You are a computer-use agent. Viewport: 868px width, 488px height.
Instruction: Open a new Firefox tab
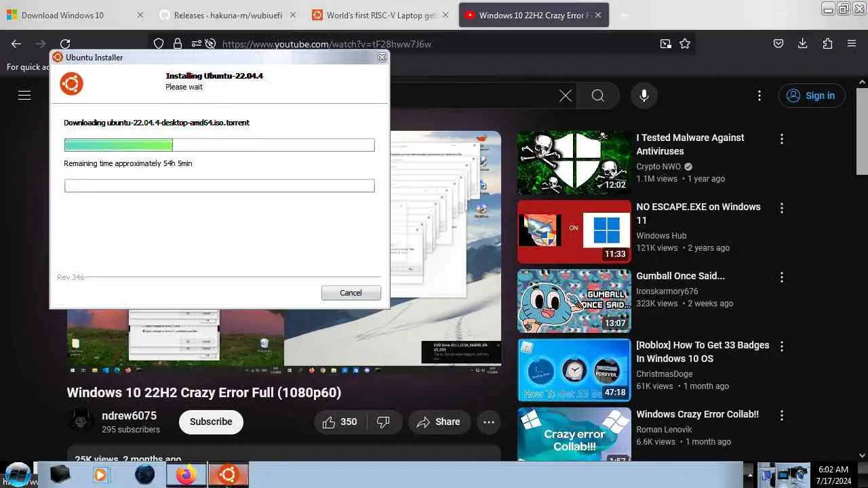[x=624, y=15]
